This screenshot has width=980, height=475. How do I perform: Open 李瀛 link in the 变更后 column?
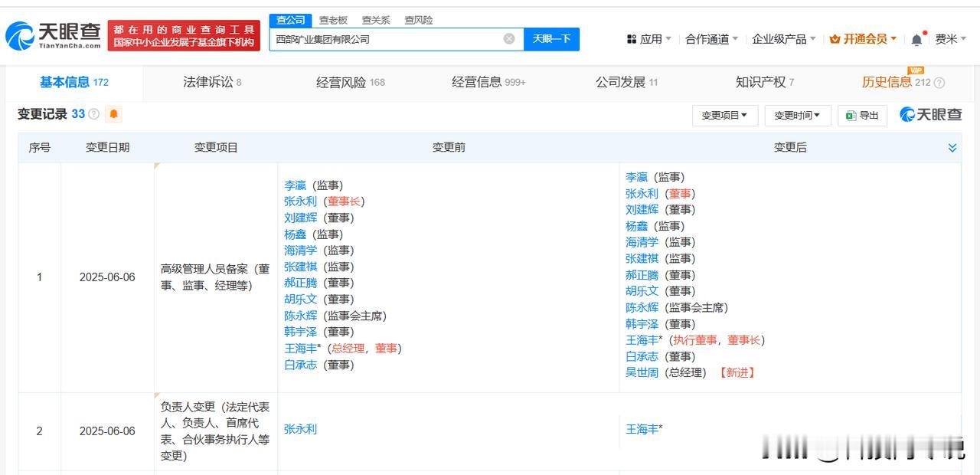click(x=636, y=177)
